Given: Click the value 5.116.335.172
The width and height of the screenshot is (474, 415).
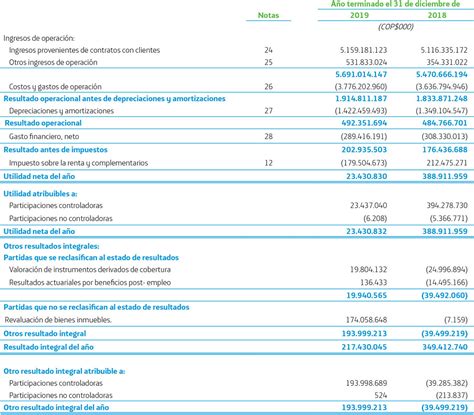Looking at the screenshot, I should click(x=444, y=50).
